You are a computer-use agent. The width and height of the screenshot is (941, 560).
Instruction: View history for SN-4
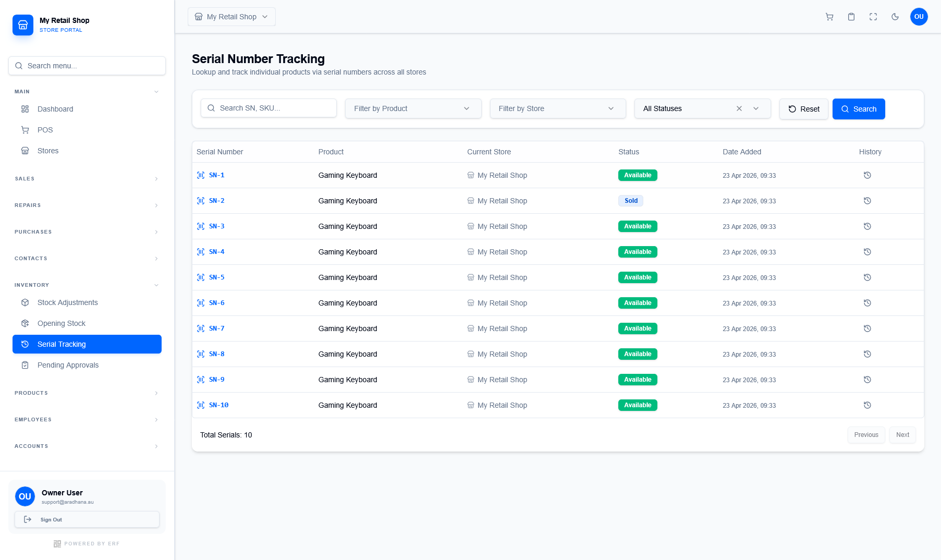point(867,252)
